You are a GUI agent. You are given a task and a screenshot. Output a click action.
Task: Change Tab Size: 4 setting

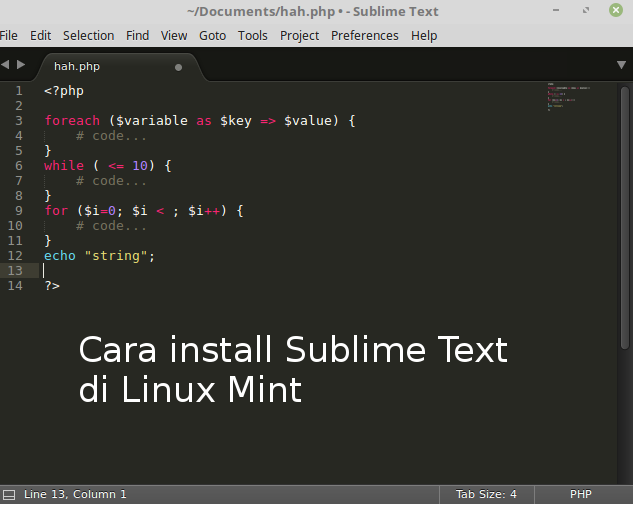(486, 494)
